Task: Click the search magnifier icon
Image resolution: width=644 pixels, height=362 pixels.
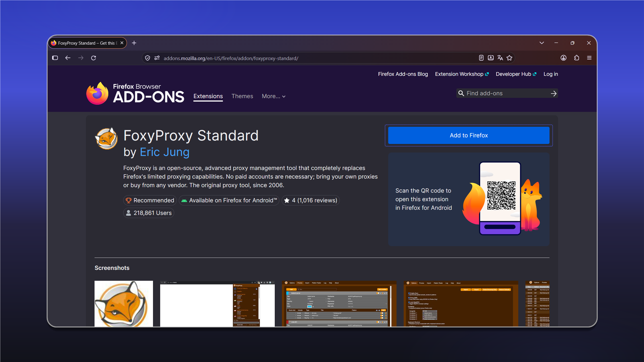Action: tap(461, 94)
